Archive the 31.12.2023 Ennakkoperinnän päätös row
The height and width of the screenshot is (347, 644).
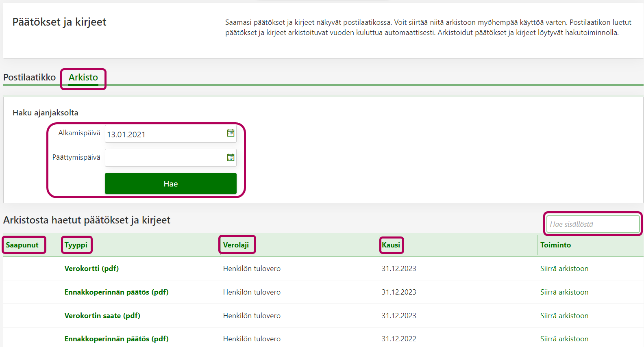pos(564,292)
